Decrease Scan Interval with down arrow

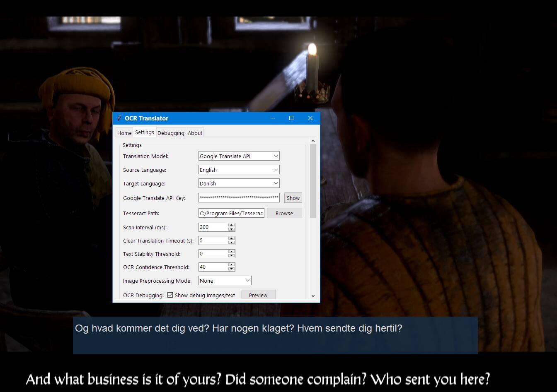pyautogui.click(x=232, y=229)
